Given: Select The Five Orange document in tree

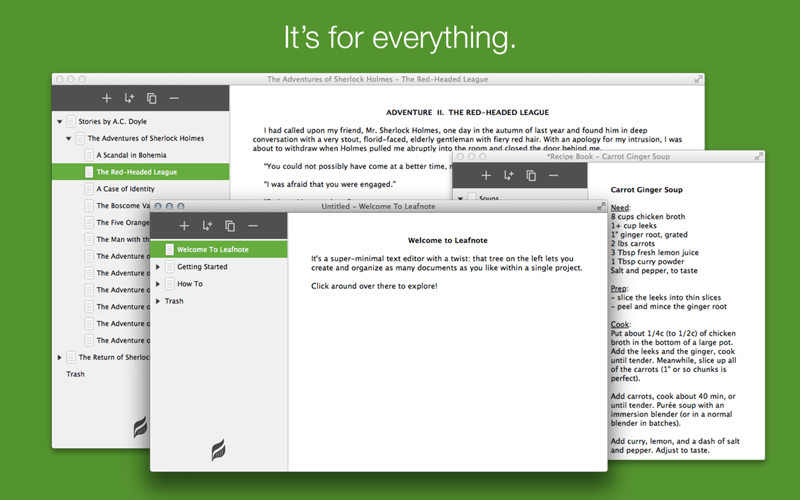Looking at the screenshot, I should [x=123, y=222].
